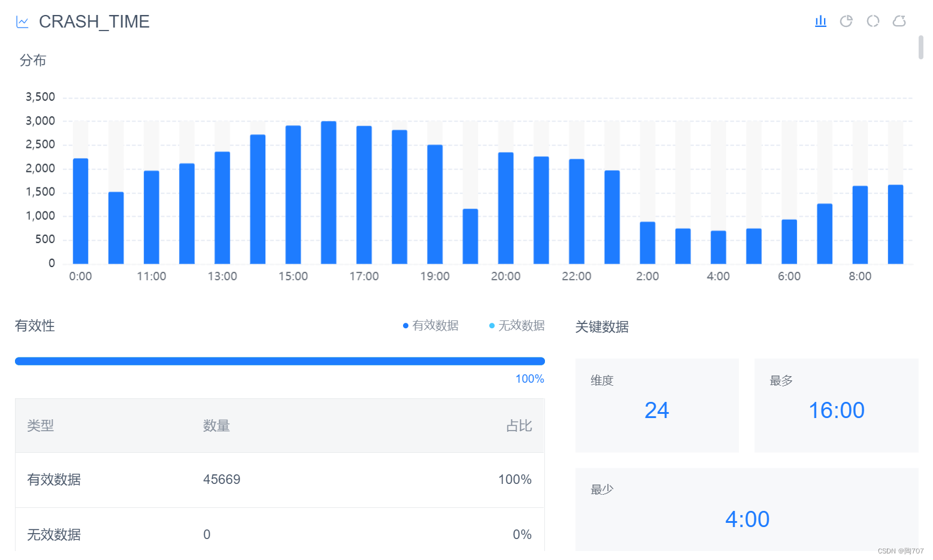Screen dimensions: 933x560
Task: Select the 20:00 bar in the chart
Action: tap(505, 208)
